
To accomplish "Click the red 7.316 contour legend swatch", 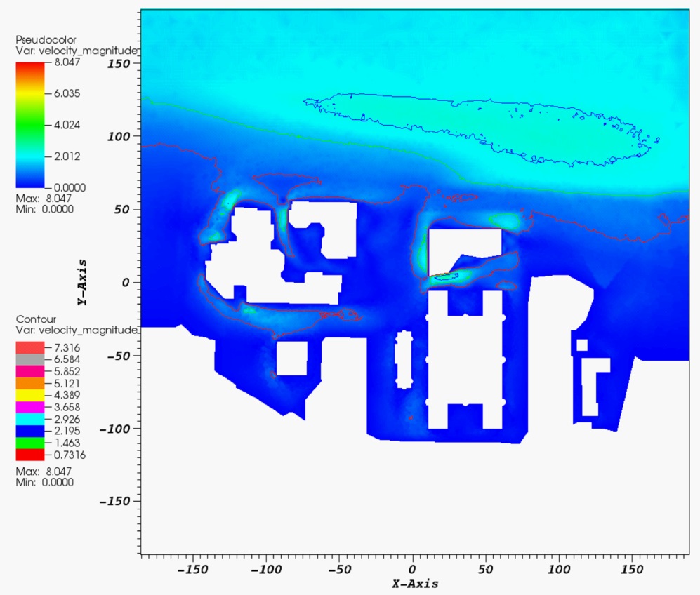I will point(30,347).
